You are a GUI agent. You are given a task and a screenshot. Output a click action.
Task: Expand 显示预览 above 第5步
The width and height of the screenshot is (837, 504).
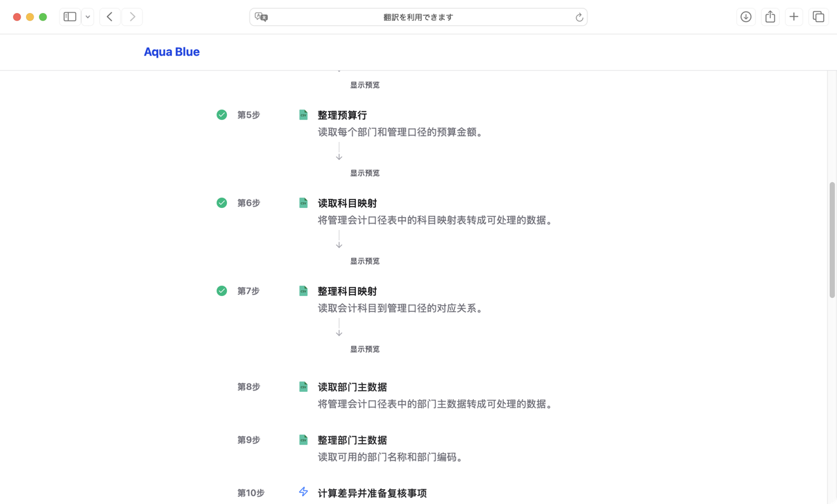pos(364,85)
